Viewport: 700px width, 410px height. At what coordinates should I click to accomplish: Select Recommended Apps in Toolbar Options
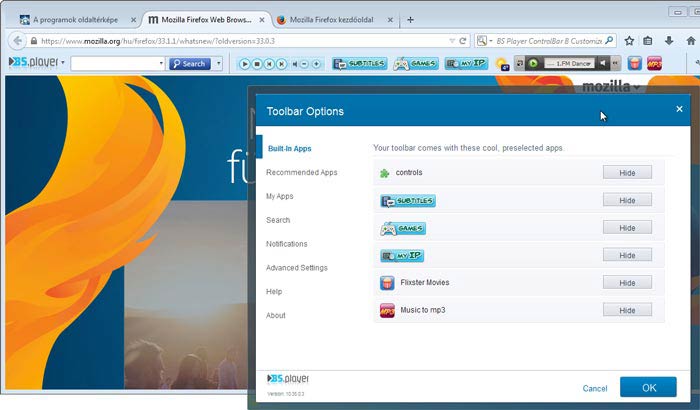click(301, 172)
